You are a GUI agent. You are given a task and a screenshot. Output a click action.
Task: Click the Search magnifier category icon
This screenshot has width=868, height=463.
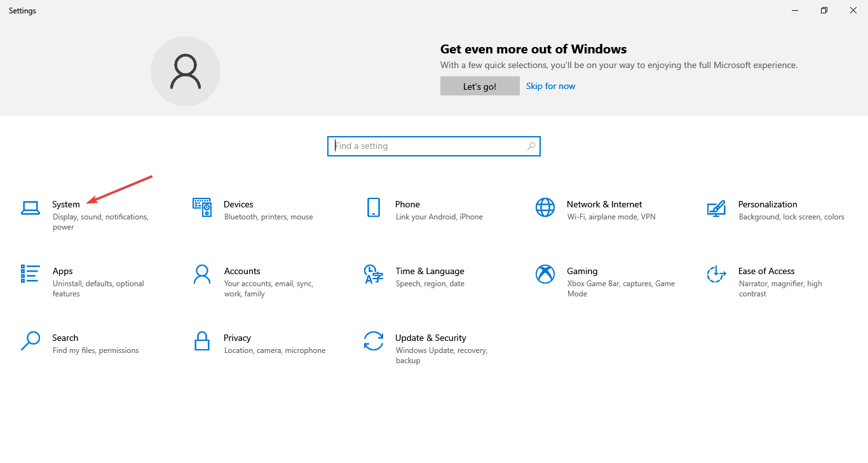pyautogui.click(x=30, y=341)
